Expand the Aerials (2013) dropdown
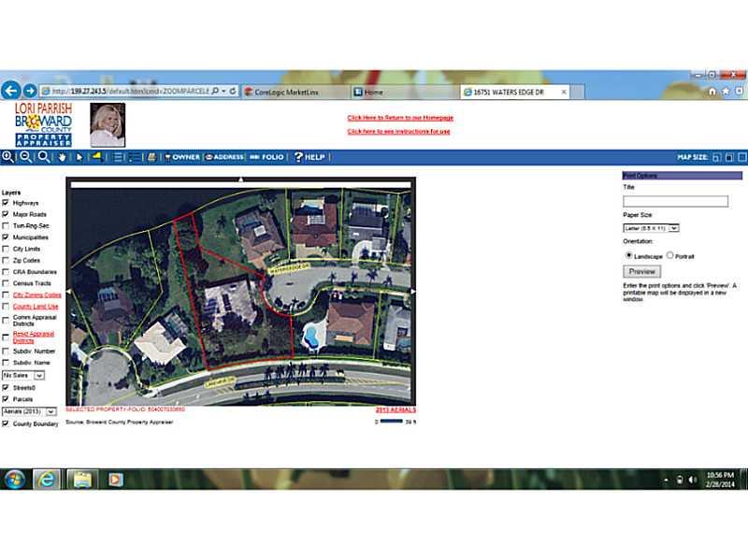The width and height of the screenshot is (748, 560). tap(30, 410)
